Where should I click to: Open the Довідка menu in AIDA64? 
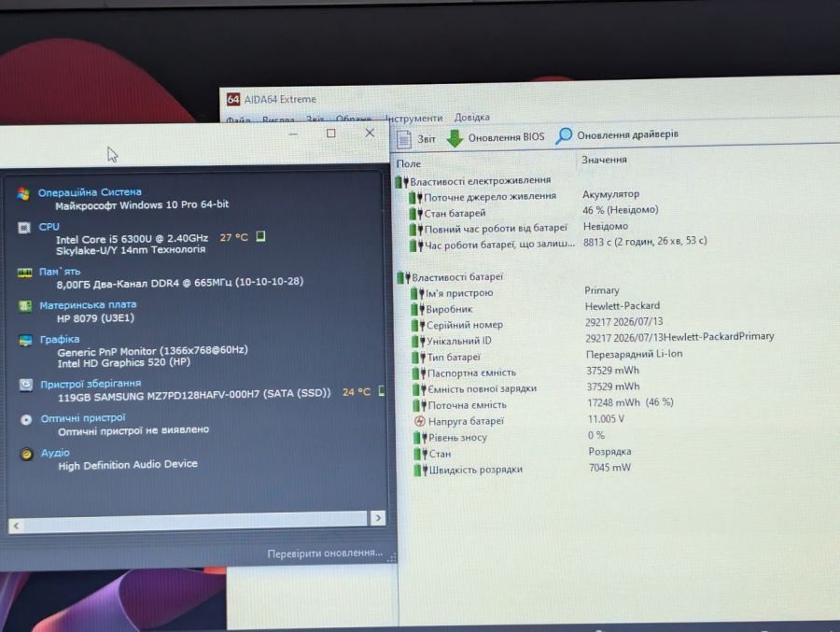coord(471,117)
